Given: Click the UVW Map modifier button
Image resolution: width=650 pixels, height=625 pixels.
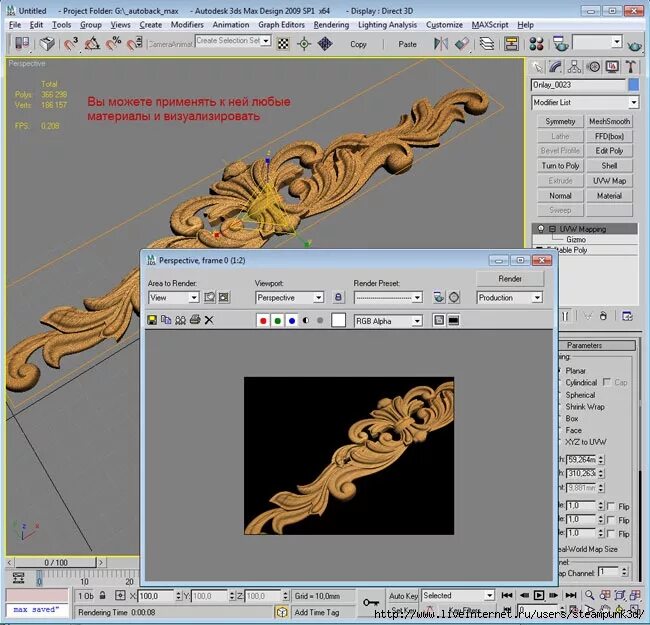Looking at the screenshot, I should click(x=609, y=181).
